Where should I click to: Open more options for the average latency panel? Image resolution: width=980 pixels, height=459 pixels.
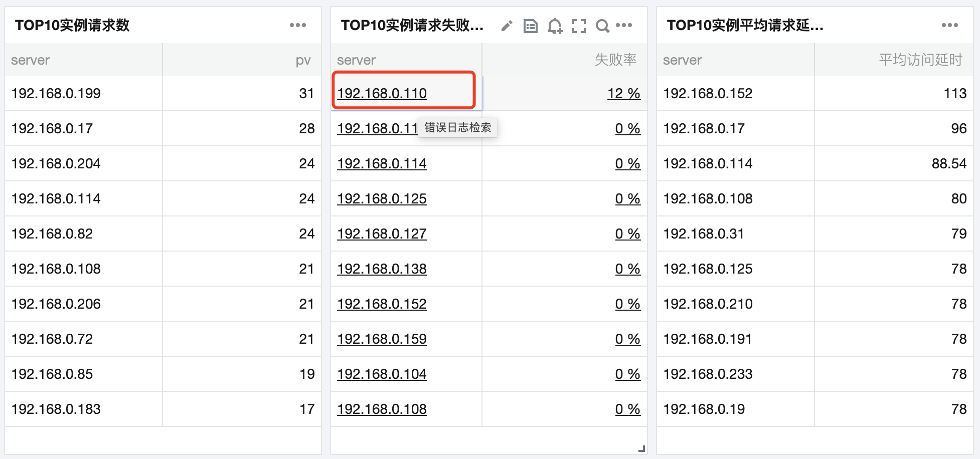pyautogui.click(x=949, y=25)
